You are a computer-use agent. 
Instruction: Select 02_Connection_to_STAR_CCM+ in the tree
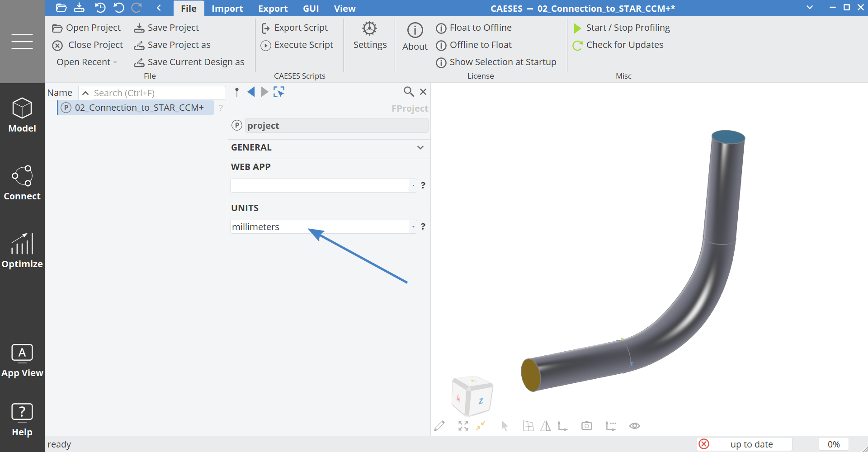click(136, 108)
